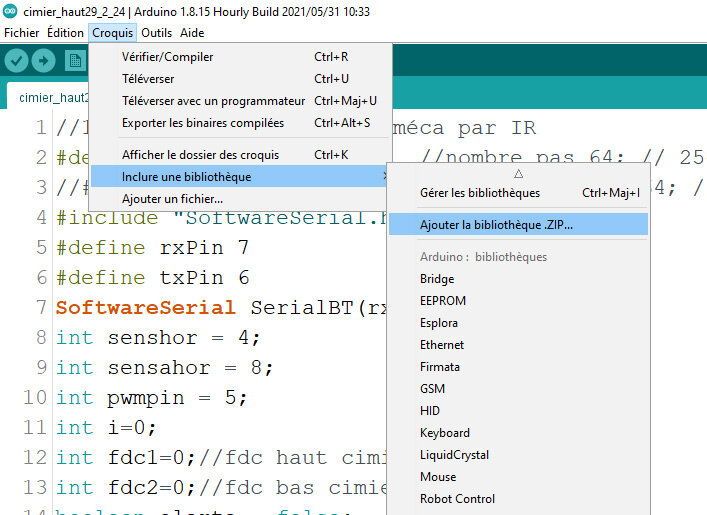
Task: Include the Firmata library
Action: [518, 367]
